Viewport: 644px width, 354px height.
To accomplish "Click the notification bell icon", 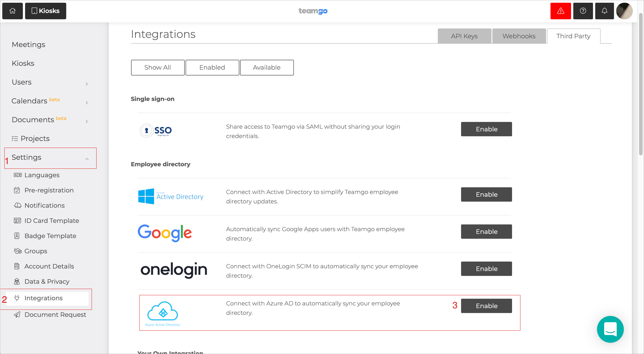I will [604, 11].
